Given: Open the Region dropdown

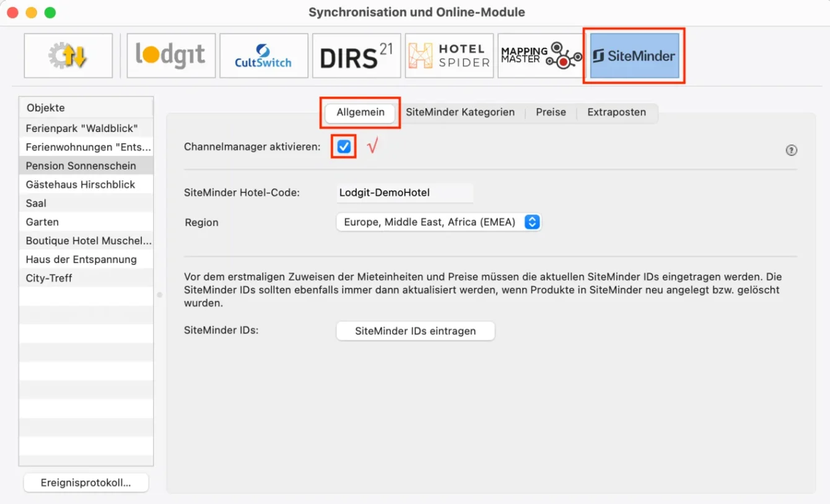Looking at the screenshot, I should tap(439, 222).
